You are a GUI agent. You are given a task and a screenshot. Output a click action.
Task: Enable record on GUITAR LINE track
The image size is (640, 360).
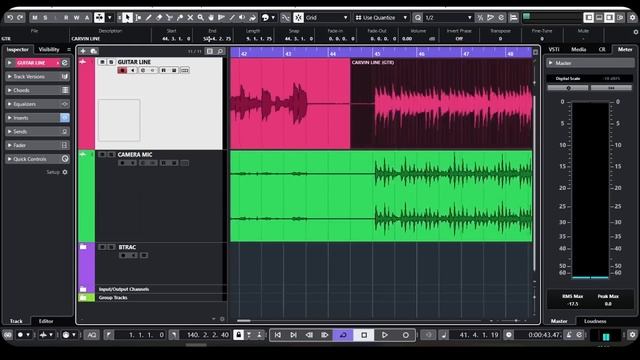click(122, 70)
